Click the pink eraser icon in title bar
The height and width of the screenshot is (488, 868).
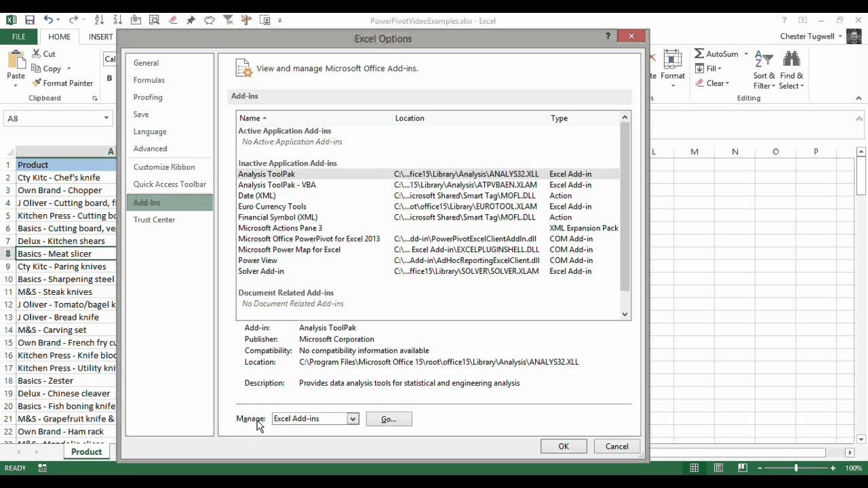tap(173, 20)
